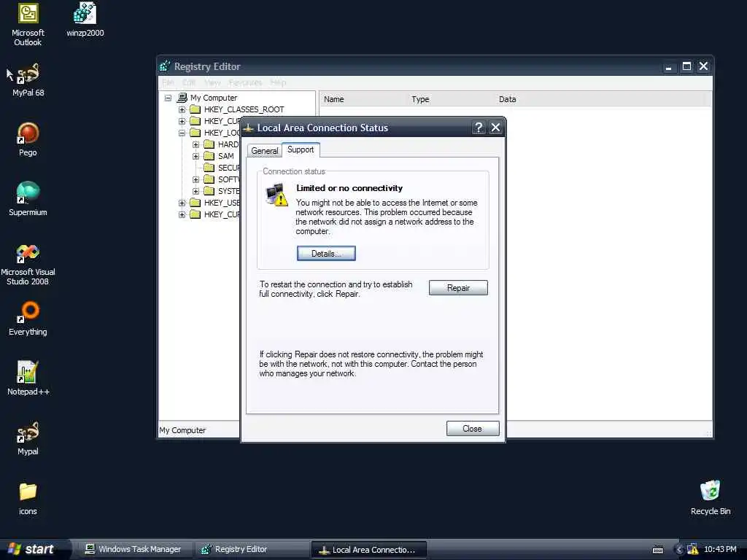Image resolution: width=747 pixels, height=560 pixels.
Task: Click the help question mark button in dialog
Action: (x=479, y=128)
